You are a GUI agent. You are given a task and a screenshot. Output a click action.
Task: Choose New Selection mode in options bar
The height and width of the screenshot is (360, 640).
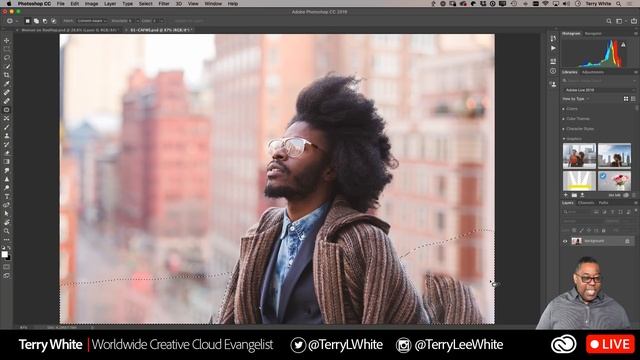click(x=28, y=21)
